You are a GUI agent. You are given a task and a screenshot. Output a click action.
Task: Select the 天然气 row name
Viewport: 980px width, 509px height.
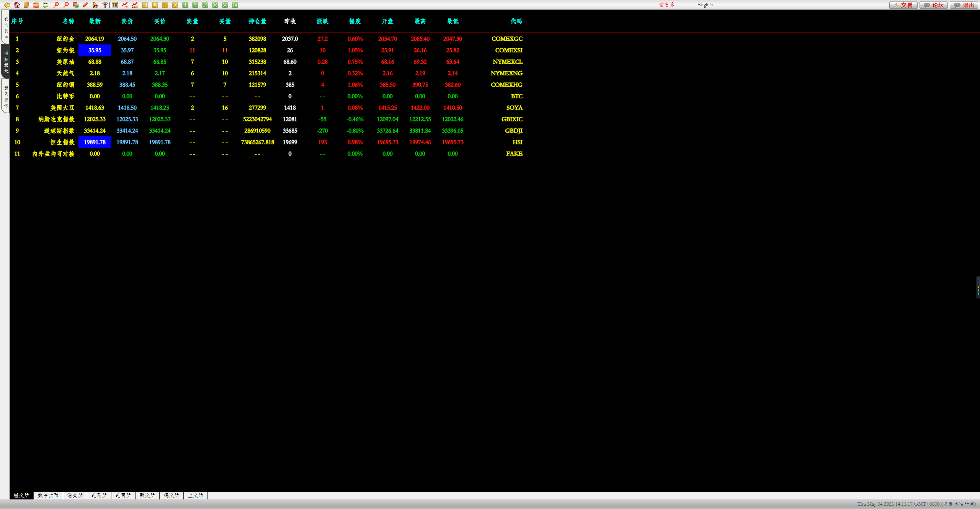[x=65, y=73]
